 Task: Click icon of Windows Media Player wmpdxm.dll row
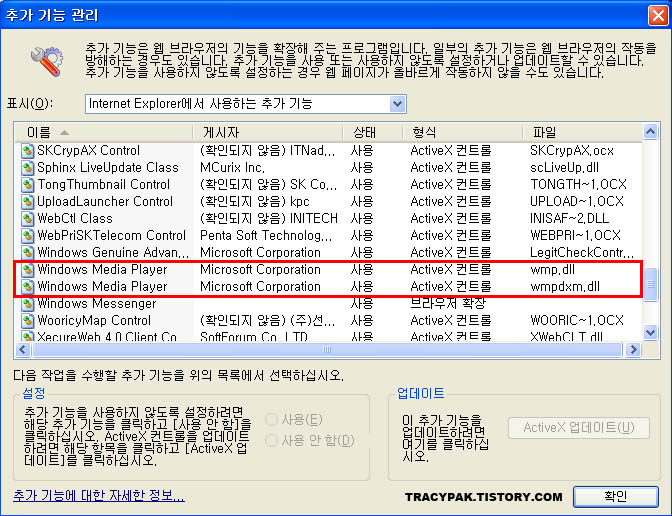pos(28,287)
